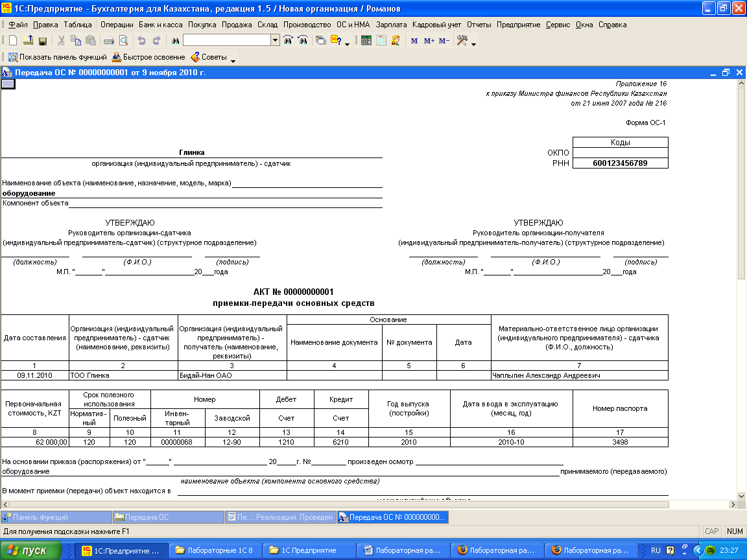The image size is (747, 560).
Task: Select cell with РНН 600123456789
Action: click(621, 163)
